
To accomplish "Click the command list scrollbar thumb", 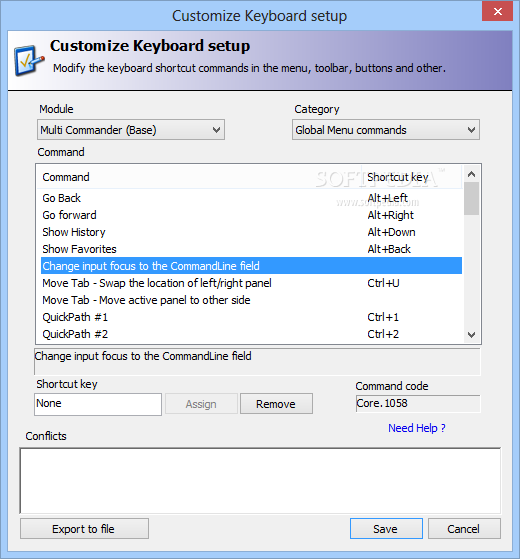I will point(472,199).
